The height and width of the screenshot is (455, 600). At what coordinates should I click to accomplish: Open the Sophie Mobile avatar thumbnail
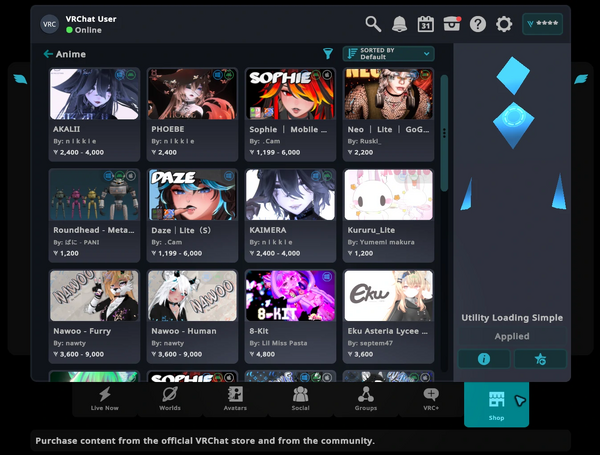click(290, 94)
